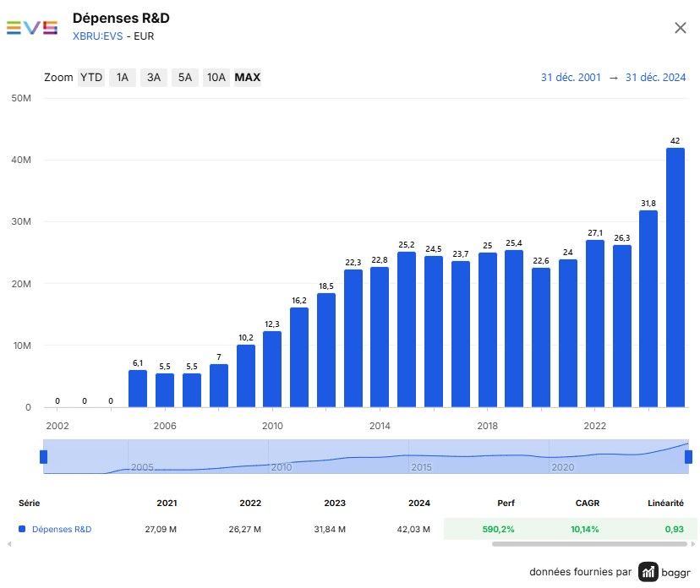Click the left navigator range handle
Viewport: 700px width, 588px height.
coord(43,457)
